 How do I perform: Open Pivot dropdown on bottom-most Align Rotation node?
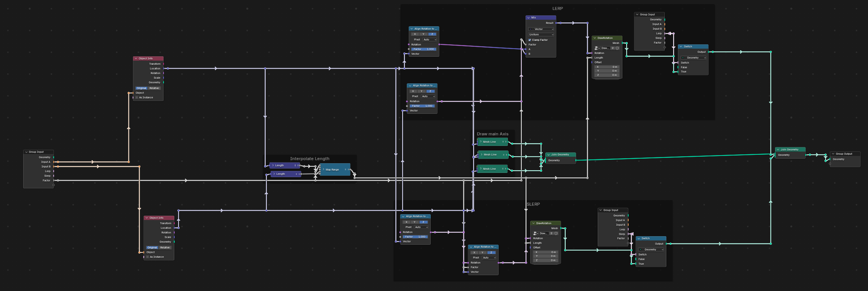click(489, 258)
